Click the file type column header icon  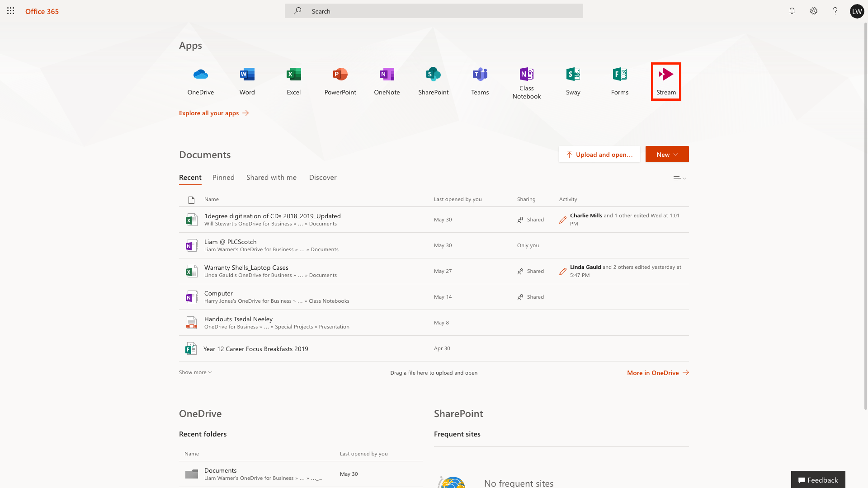191,200
